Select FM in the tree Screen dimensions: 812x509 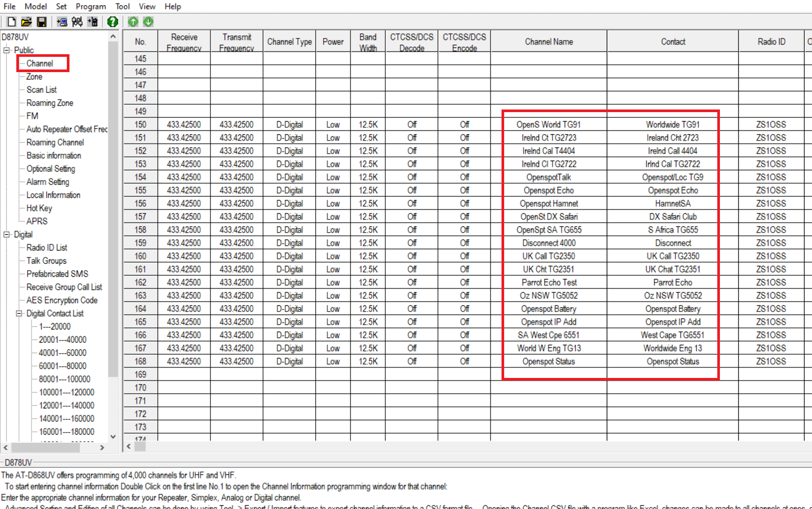tap(32, 116)
